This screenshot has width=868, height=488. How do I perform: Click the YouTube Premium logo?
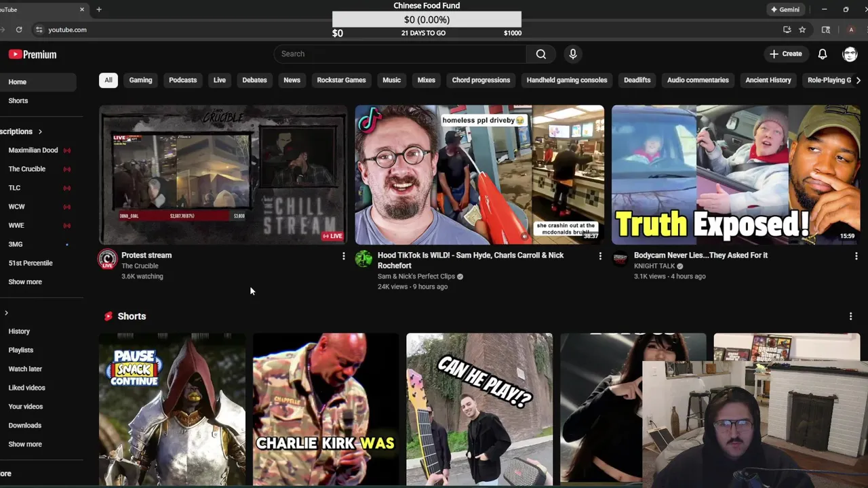pos(32,54)
